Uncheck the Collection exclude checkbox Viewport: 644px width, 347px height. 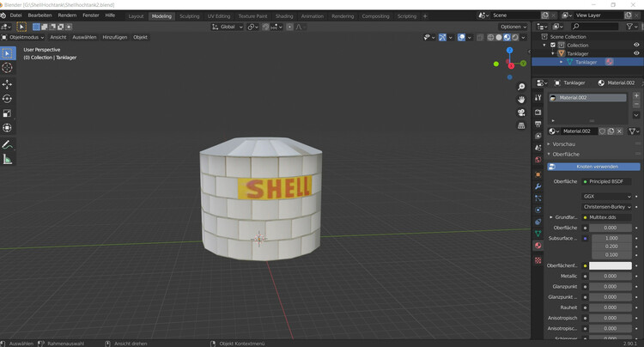[x=553, y=46]
